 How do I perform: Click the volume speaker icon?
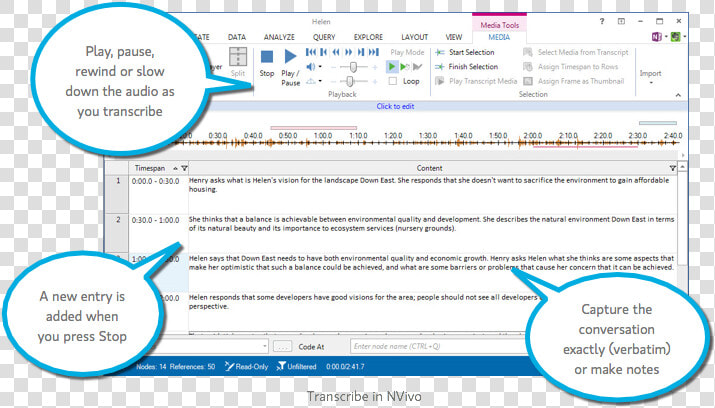[311, 67]
